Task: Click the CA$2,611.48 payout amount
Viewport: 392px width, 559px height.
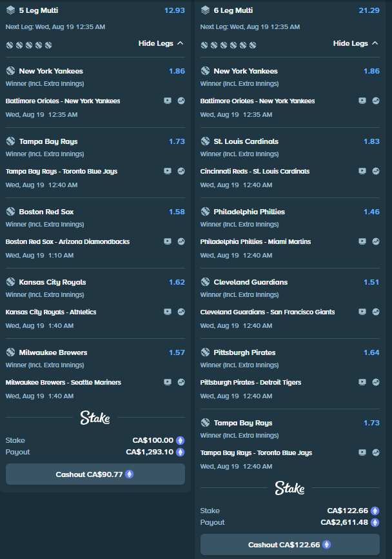Action: coord(344,522)
